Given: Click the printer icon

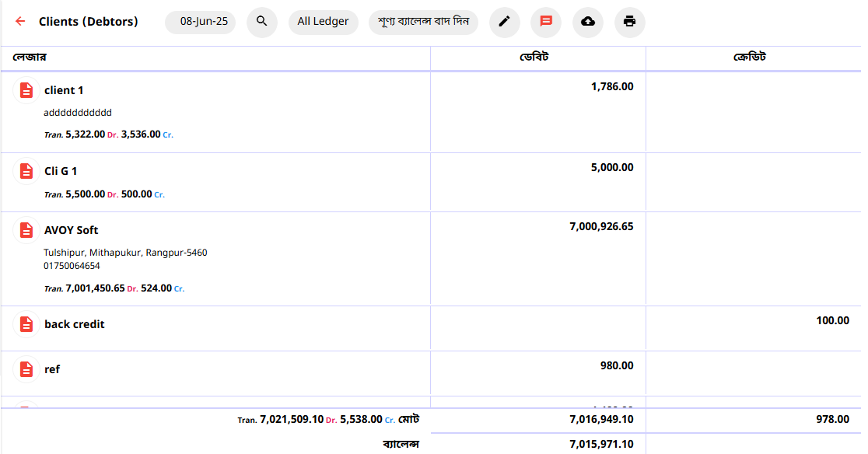Looking at the screenshot, I should pos(629,22).
